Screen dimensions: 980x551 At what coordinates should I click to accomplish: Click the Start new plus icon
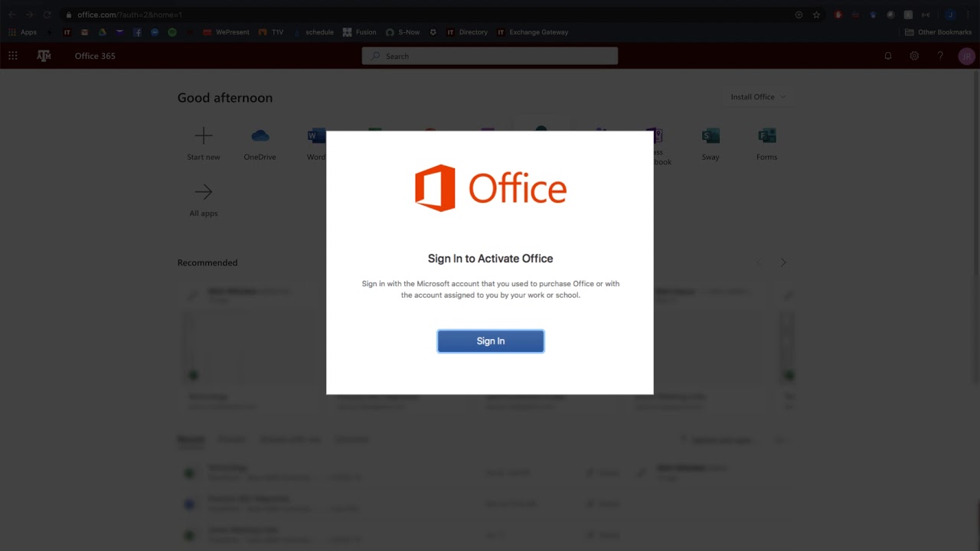204,136
